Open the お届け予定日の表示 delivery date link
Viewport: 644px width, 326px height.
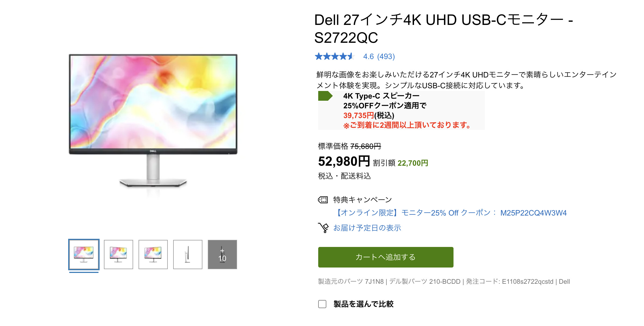point(367,228)
